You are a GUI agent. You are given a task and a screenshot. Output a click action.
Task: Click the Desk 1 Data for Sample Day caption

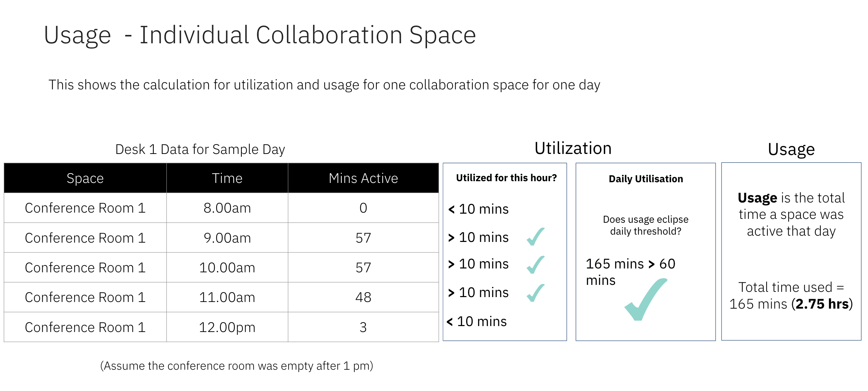(x=200, y=149)
